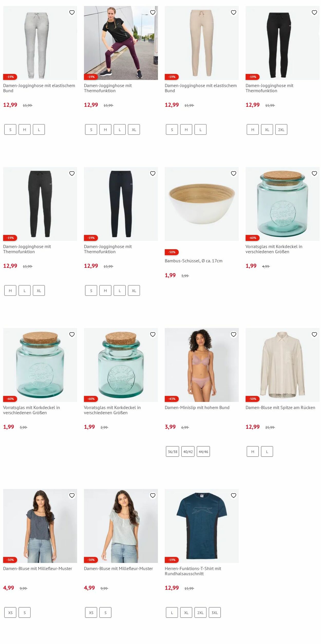Screen dimensions: 321x644
Task: Open Herren-Funktions-T-Shirt mit Rundhalsausschnitt title
Action: (x=193, y=571)
